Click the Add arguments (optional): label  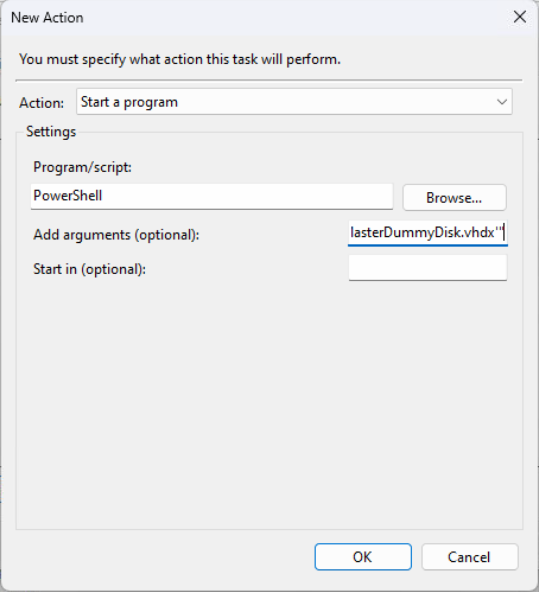tap(116, 235)
